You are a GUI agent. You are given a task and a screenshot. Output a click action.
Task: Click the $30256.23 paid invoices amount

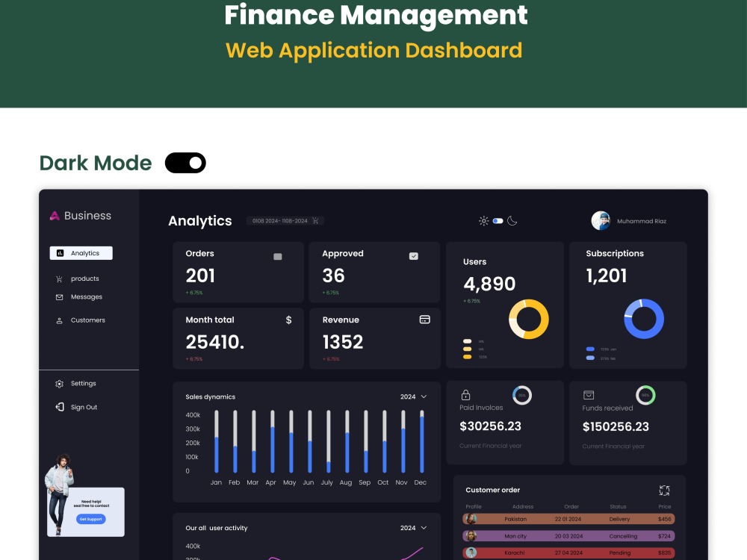[490, 426]
